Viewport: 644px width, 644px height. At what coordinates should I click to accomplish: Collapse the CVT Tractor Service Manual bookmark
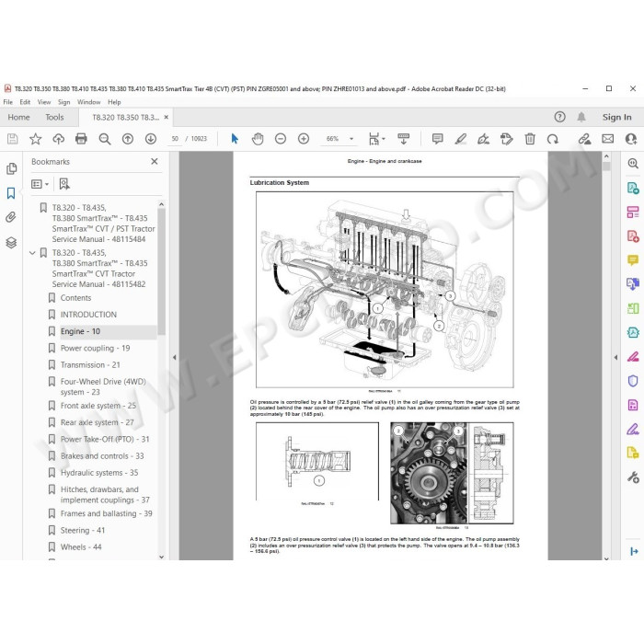pyautogui.click(x=32, y=253)
